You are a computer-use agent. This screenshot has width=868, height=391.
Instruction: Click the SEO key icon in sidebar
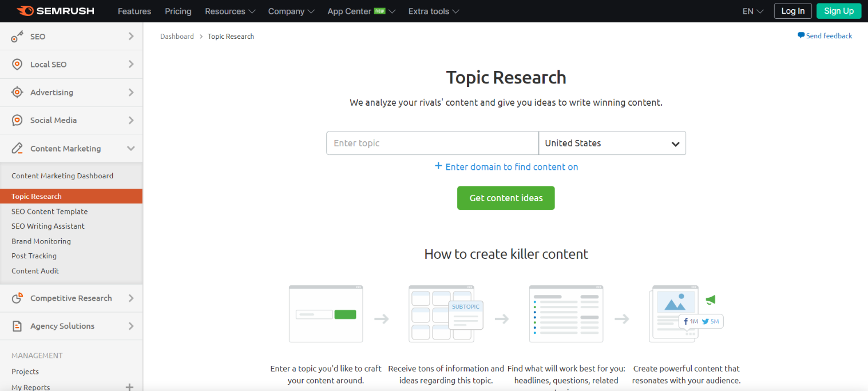click(x=17, y=37)
